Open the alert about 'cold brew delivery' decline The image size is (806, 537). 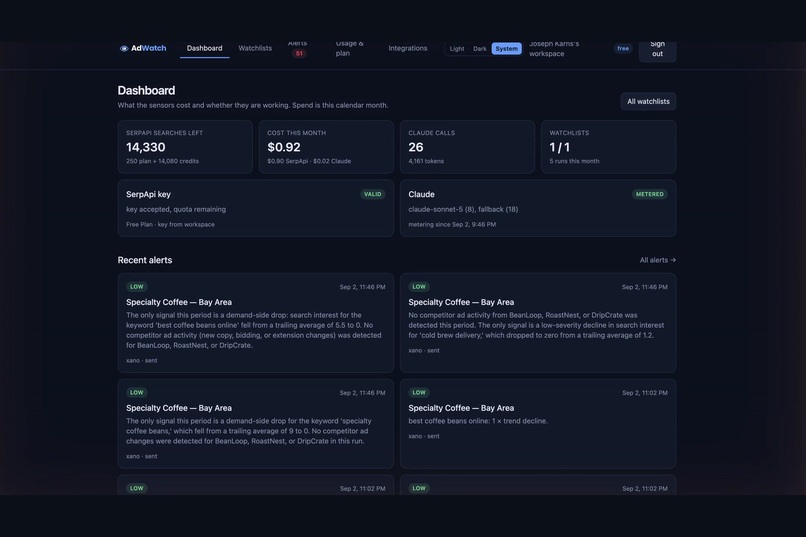click(538, 323)
